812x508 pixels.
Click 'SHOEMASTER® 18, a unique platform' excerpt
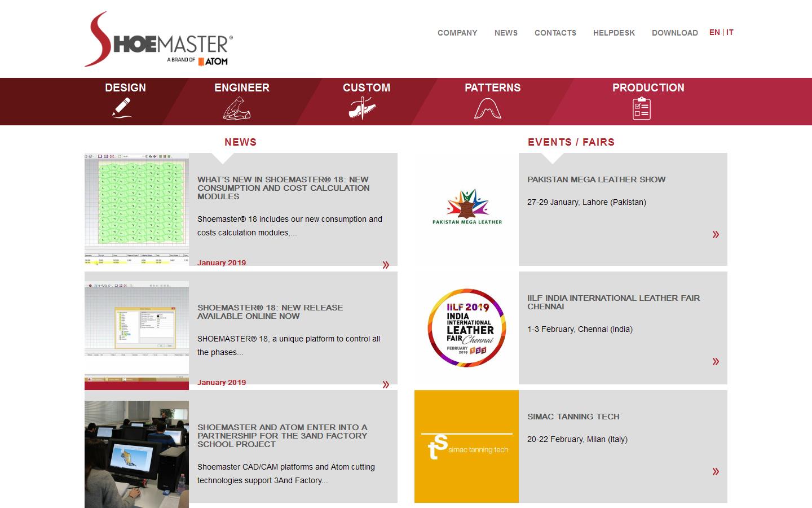point(289,345)
